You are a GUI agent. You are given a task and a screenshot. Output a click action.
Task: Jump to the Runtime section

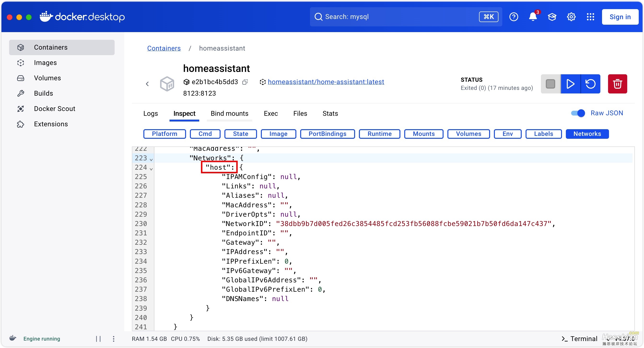pyautogui.click(x=380, y=134)
